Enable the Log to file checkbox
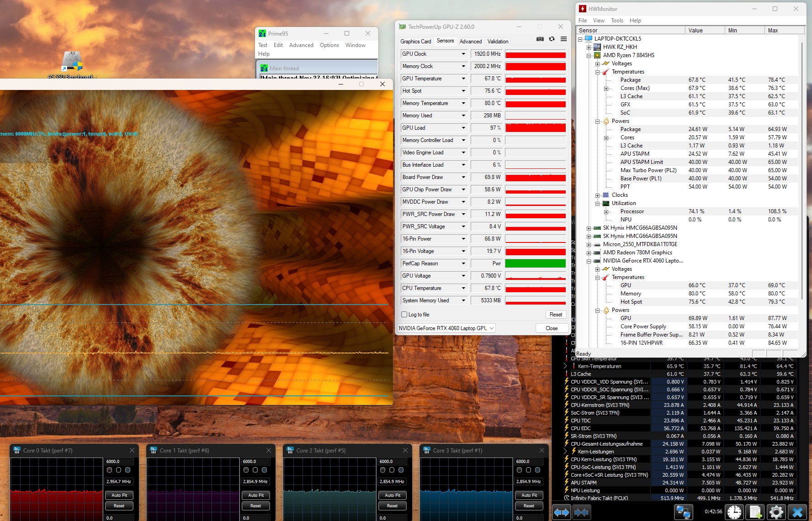812x521 pixels. (404, 315)
